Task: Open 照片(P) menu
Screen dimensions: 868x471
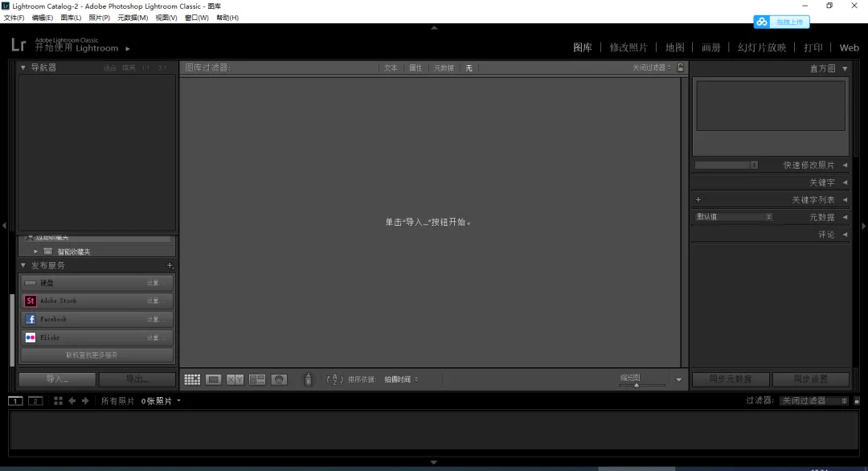Action: pyautogui.click(x=99, y=18)
